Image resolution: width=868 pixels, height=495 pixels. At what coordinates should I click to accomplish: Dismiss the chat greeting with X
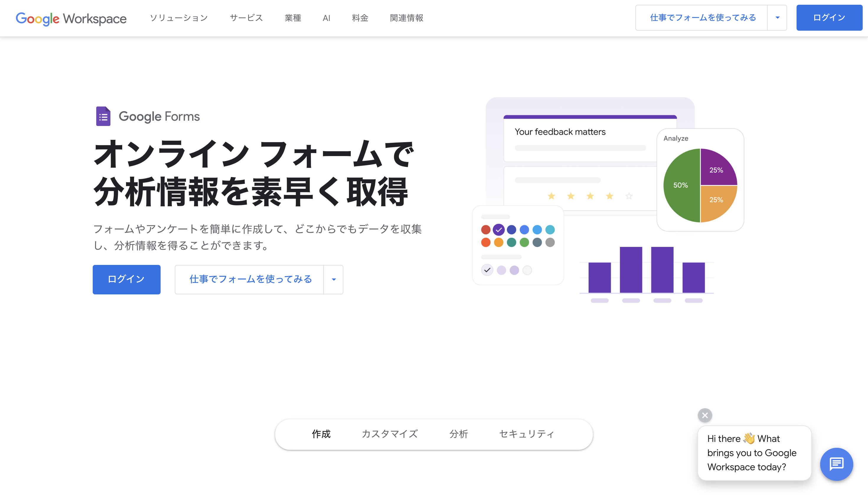(x=705, y=415)
